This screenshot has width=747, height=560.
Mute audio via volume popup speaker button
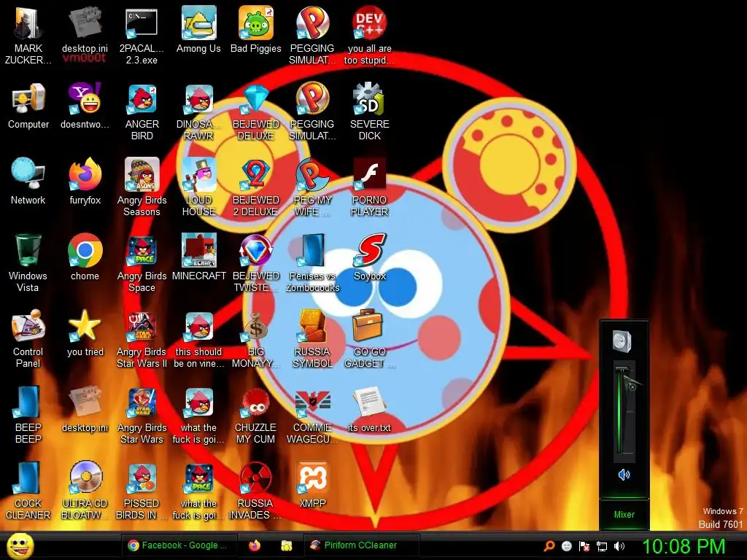624,474
